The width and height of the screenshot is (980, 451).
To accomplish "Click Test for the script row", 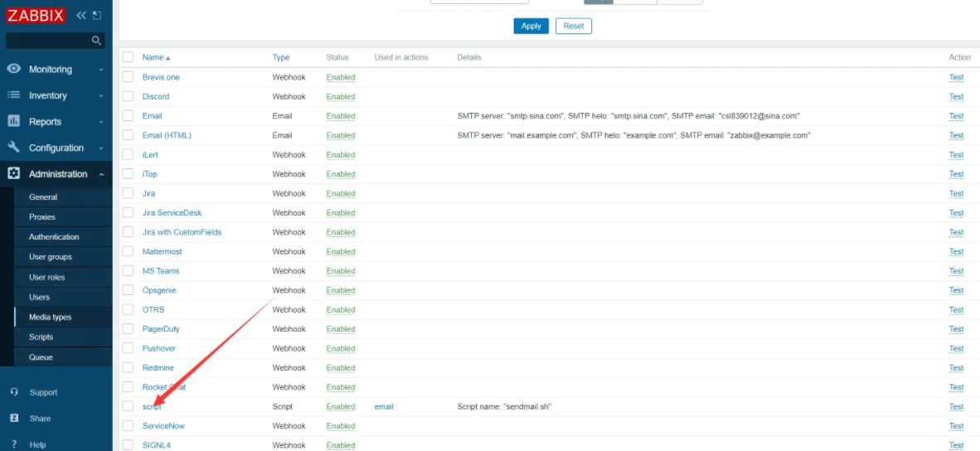I will pos(956,406).
